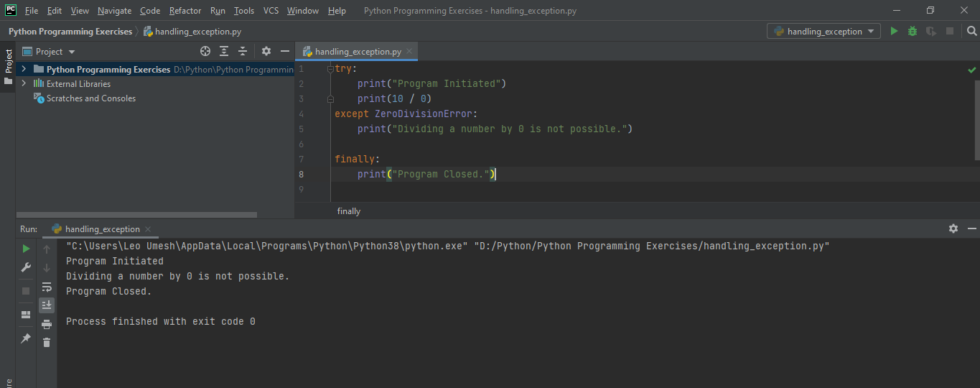Image resolution: width=980 pixels, height=388 pixels.
Task: Click handling_exception.py breadcrumb in navigation bar
Action: click(x=192, y=32)
